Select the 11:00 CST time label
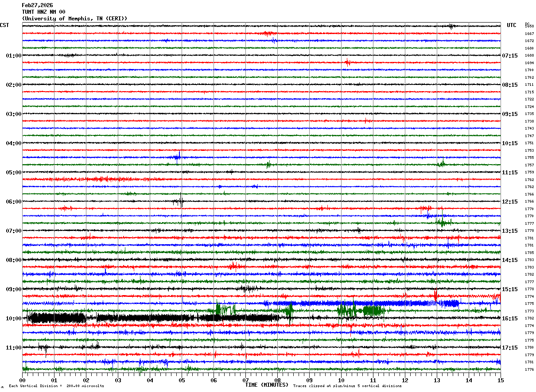Viewport: 536px width, 392px height. click(x=14, y=348)
